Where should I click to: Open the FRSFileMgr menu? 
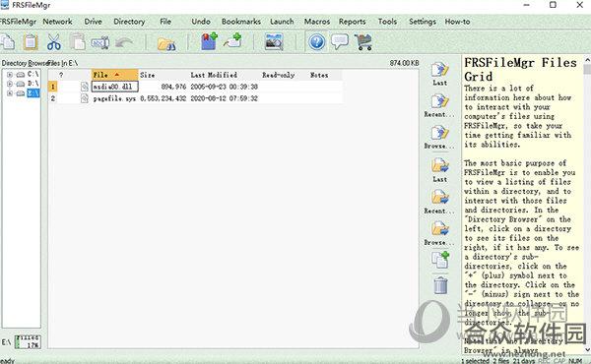18,22
